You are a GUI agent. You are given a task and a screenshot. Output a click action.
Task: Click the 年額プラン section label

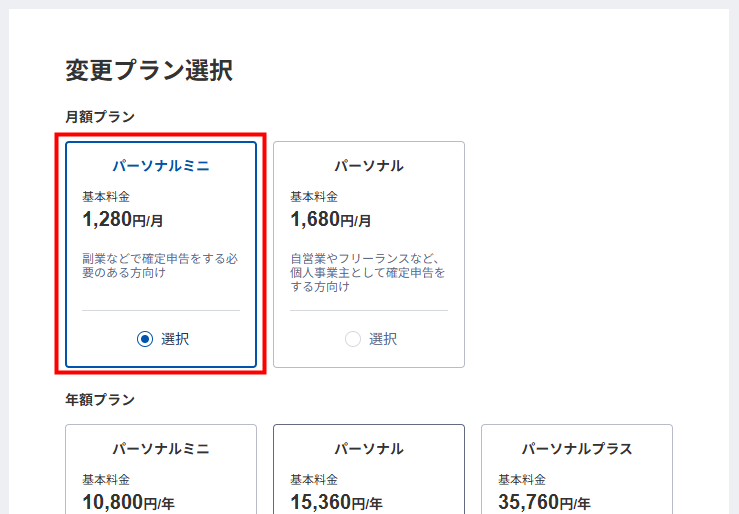point(100,400)
